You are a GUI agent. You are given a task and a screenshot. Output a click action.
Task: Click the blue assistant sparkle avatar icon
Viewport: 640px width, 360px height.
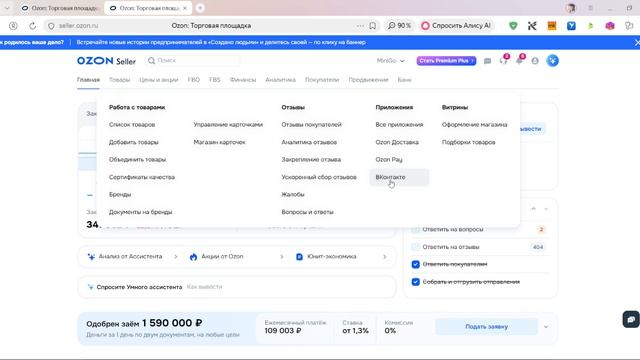coord(552,61)
